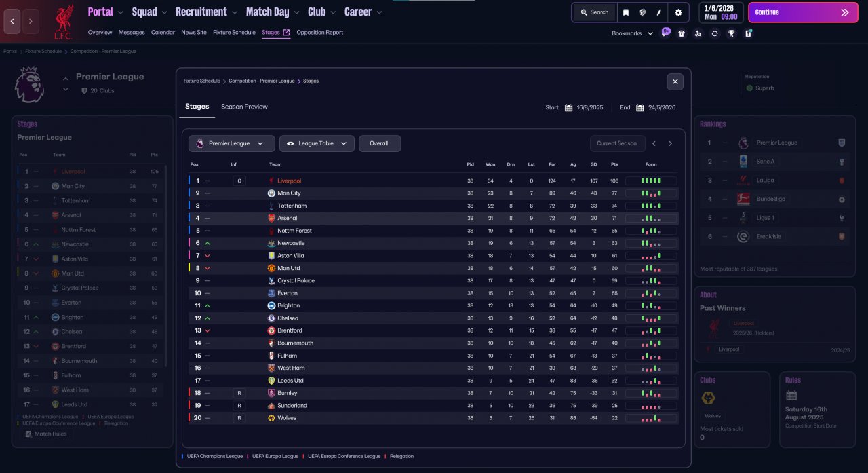
Task: Switch to the Season Preview tab
Action: [244, 107]
